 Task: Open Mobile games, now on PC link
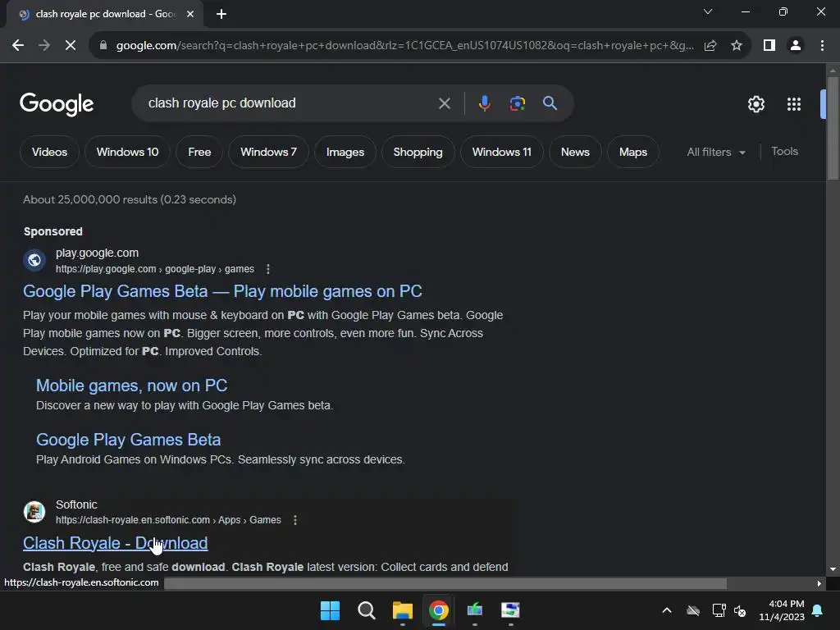pos(132,386)
